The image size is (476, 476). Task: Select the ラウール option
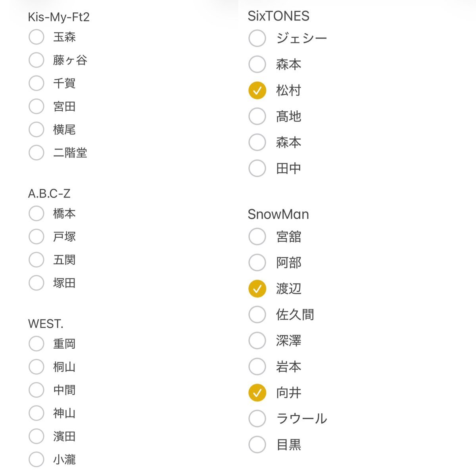pos(257,419)
